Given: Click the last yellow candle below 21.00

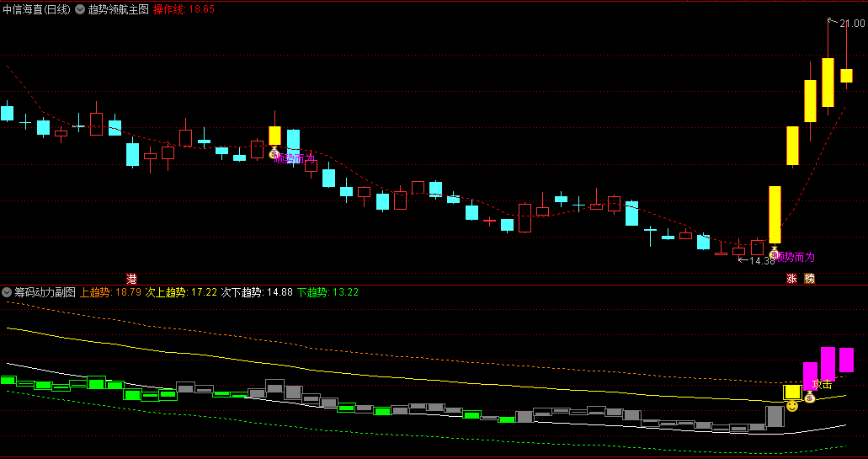Looking at the screenshot, I should coord(846,76).
